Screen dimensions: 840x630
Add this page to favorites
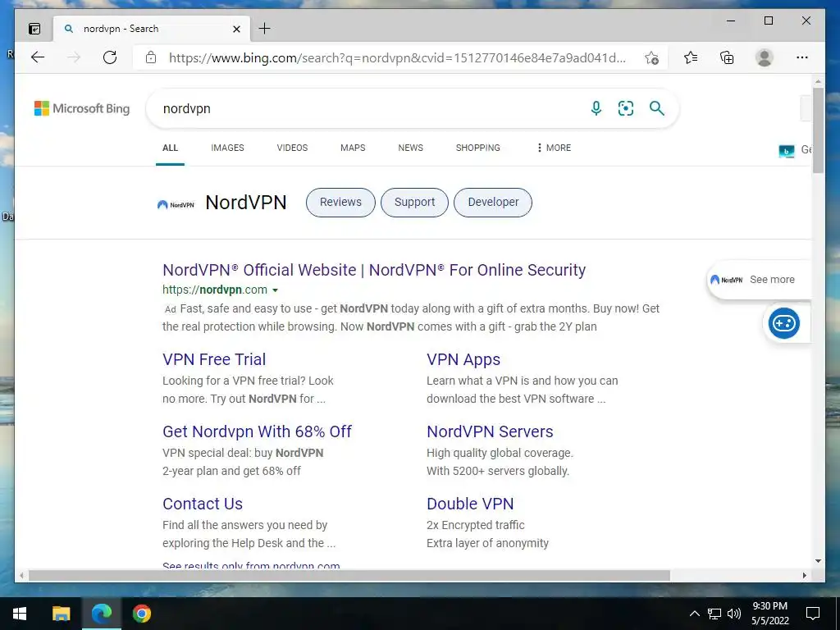651,58
